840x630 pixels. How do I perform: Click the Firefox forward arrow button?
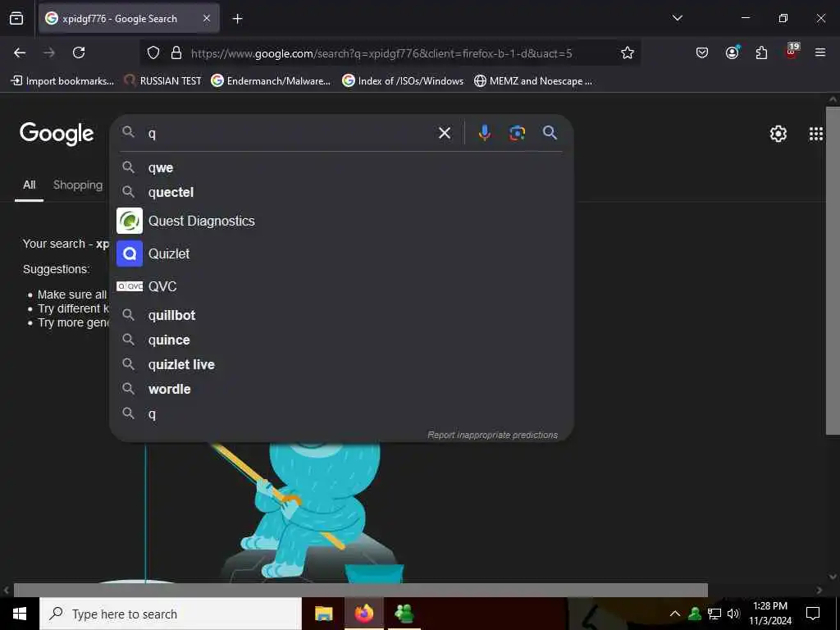pos(48,52)
